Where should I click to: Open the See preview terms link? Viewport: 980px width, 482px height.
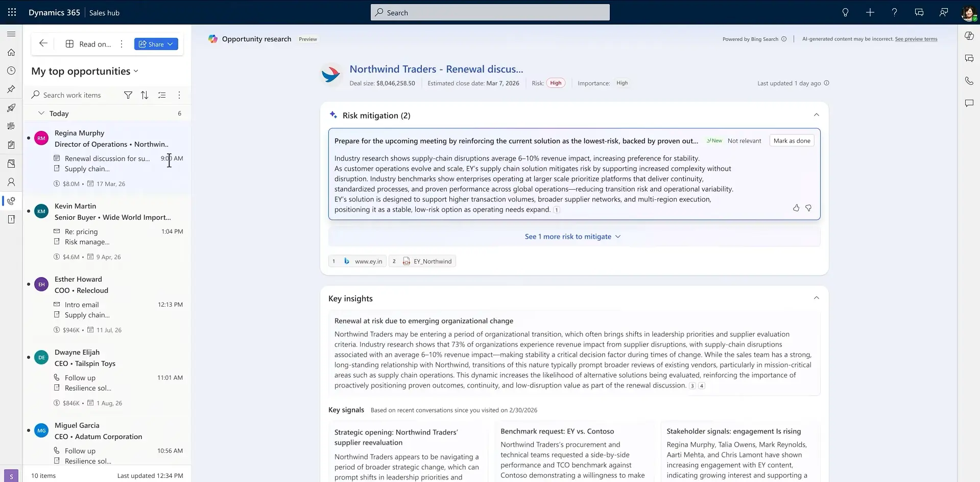[916, 39]
